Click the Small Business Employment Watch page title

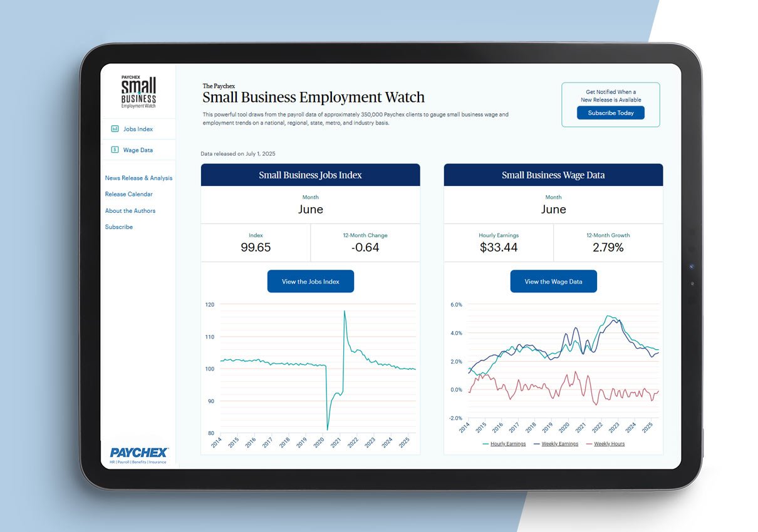(313, 97)
